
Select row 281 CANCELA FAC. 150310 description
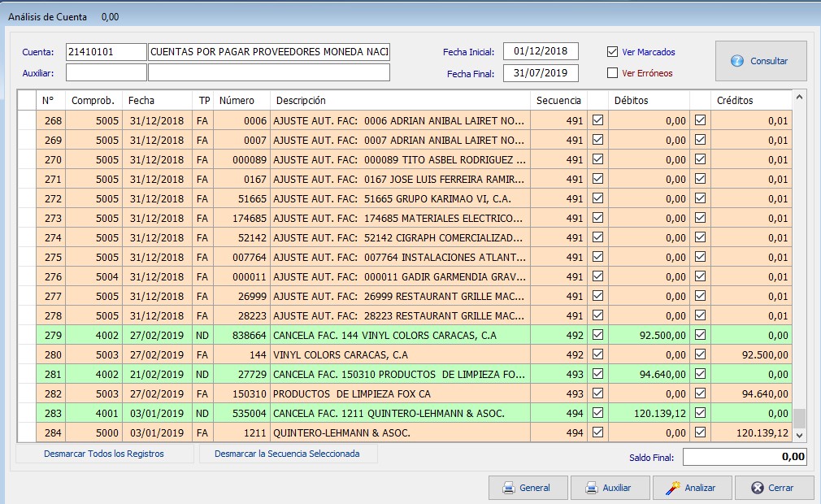[x=399, y=374]
